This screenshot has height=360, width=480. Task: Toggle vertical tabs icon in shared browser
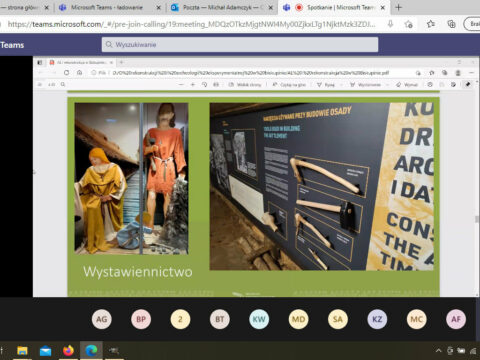click(40, 62)
